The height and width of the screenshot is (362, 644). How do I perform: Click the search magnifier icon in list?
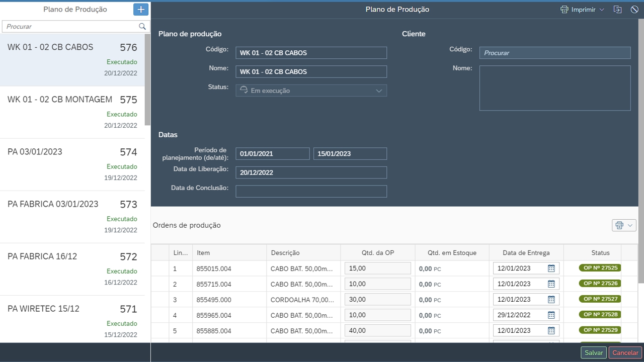coord(142,27)
